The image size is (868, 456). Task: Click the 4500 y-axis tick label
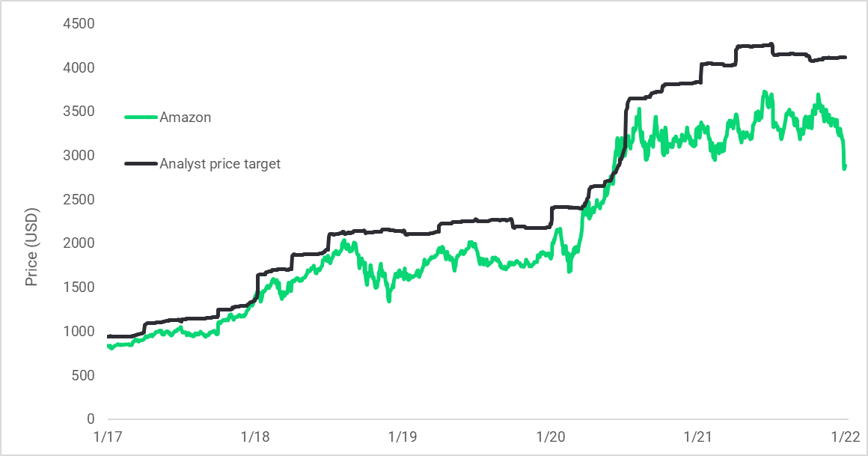coord(79,24)
